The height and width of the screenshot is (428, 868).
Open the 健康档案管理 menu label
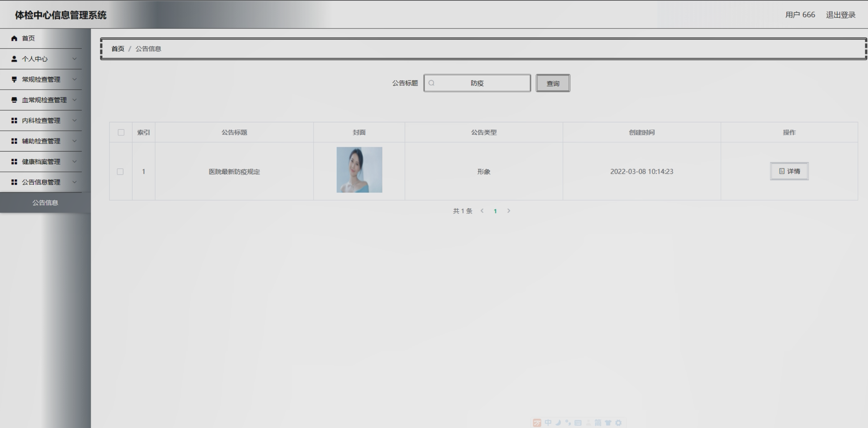coord(41,162)
